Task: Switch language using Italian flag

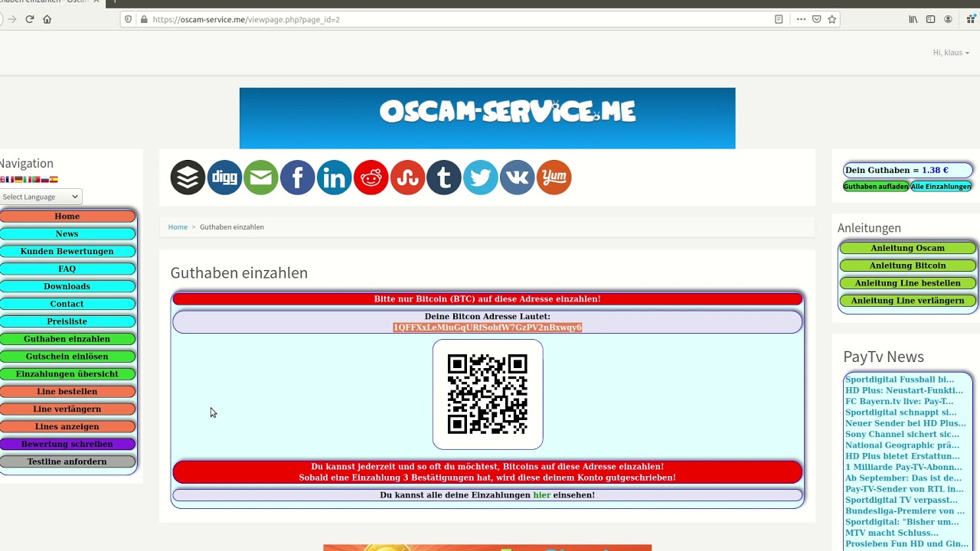Action: 28,180
